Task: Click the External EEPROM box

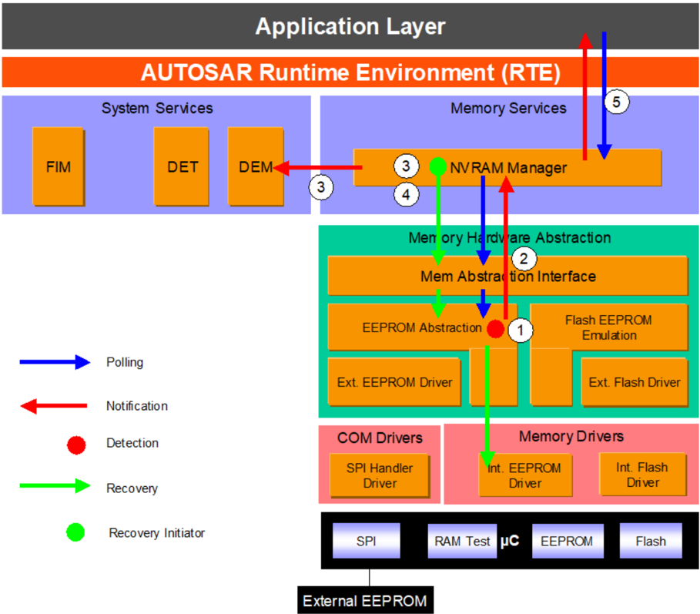Action: (365, 600)
